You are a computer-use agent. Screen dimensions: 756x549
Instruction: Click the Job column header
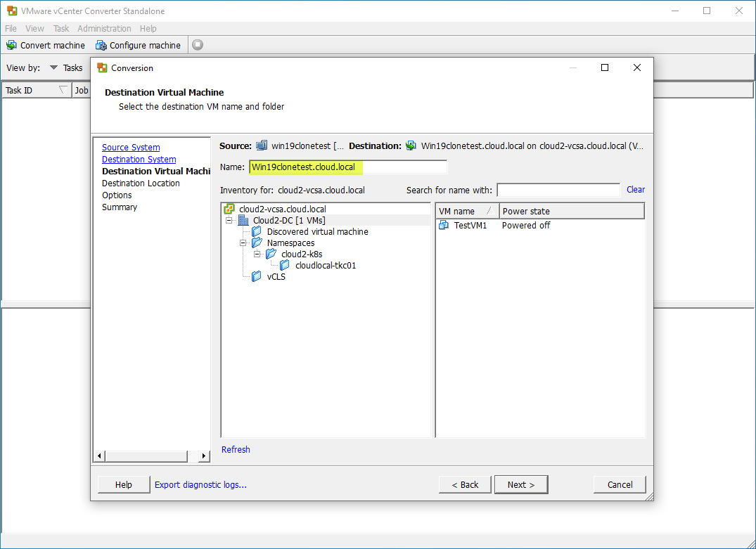pos(82,90)
